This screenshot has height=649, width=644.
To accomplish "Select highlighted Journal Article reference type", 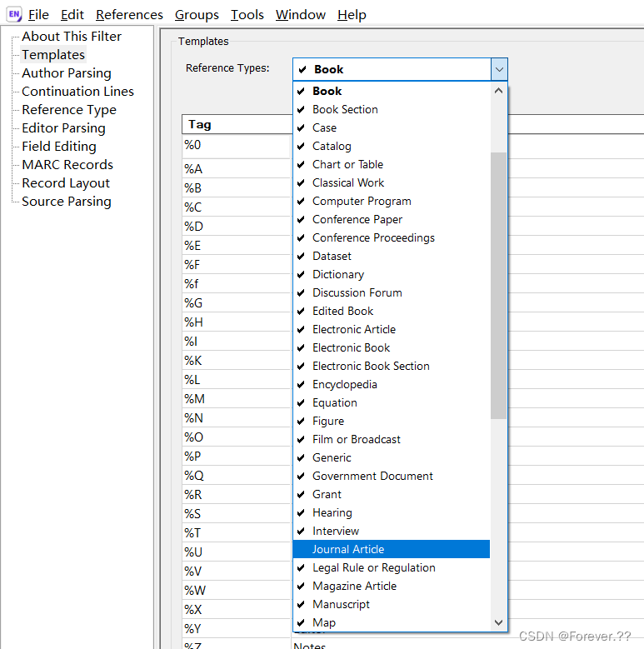I will click(x=391, y=549).
